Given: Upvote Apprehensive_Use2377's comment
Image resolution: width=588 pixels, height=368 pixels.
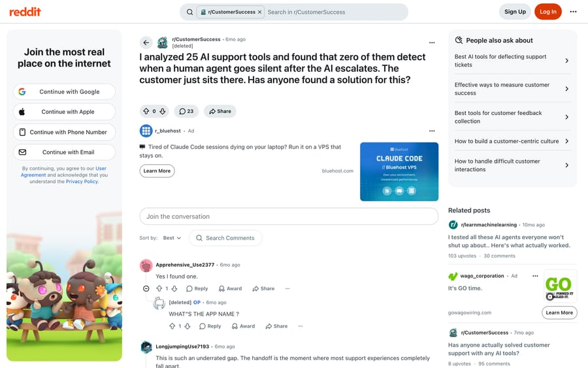Looking at the screenshot, I should point(159,288).
